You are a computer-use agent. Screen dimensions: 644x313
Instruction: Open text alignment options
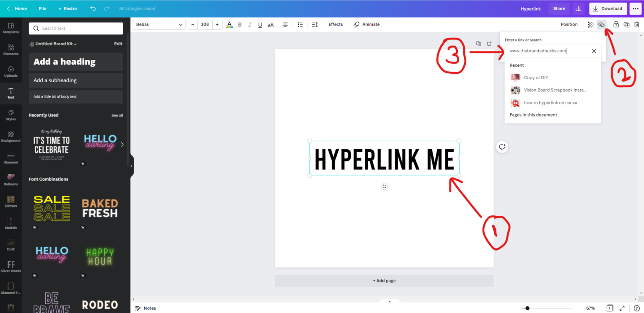[285, 25]
